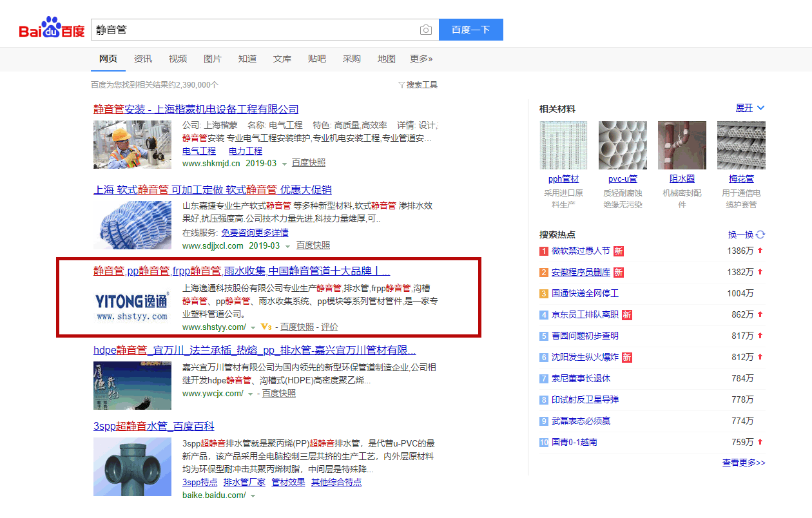Viewport: 812px width, 518px height.
Task: Open the 电力工程 sub-link
Action: tap(246, 151)
